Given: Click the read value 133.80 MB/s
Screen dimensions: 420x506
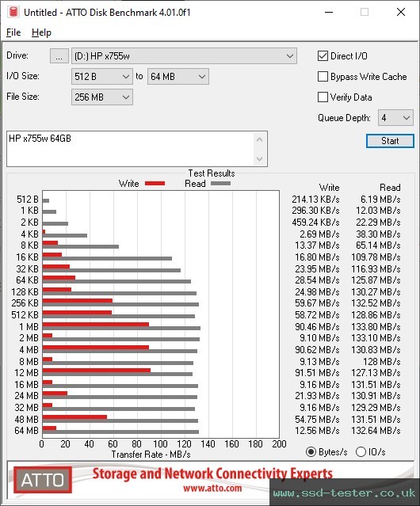Looking at the screenshot, I should click(x=376, y=327).
